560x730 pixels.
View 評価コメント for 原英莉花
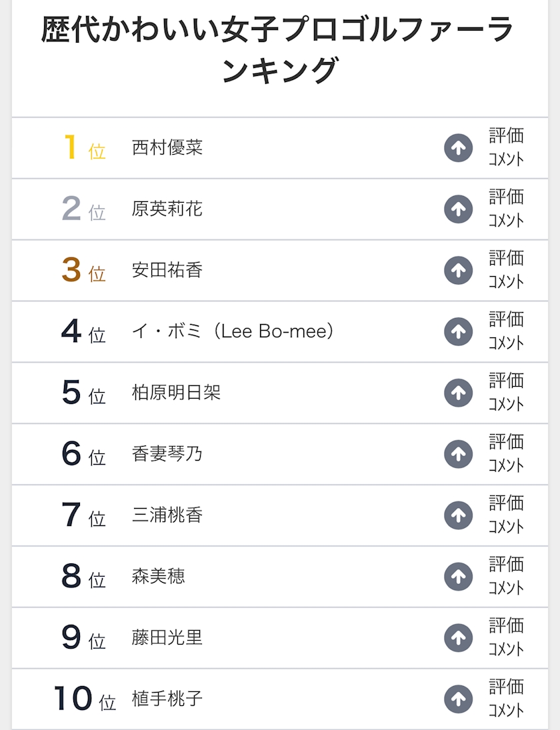point(506,209)
